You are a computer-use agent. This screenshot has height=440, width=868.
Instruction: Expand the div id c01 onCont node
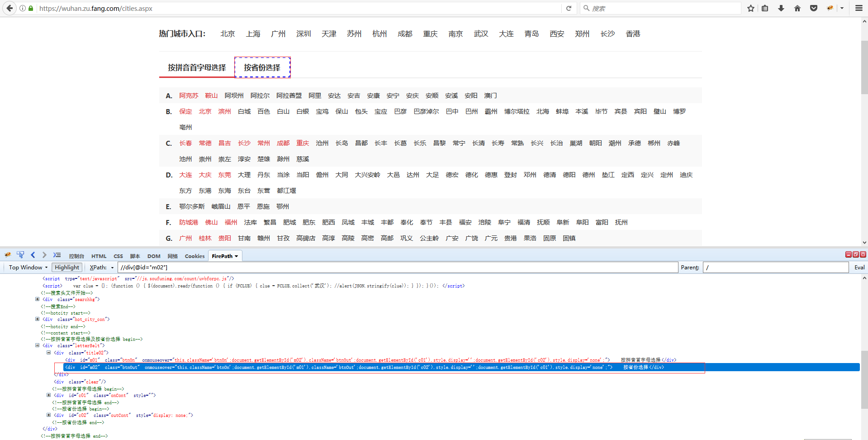(48, 395)
